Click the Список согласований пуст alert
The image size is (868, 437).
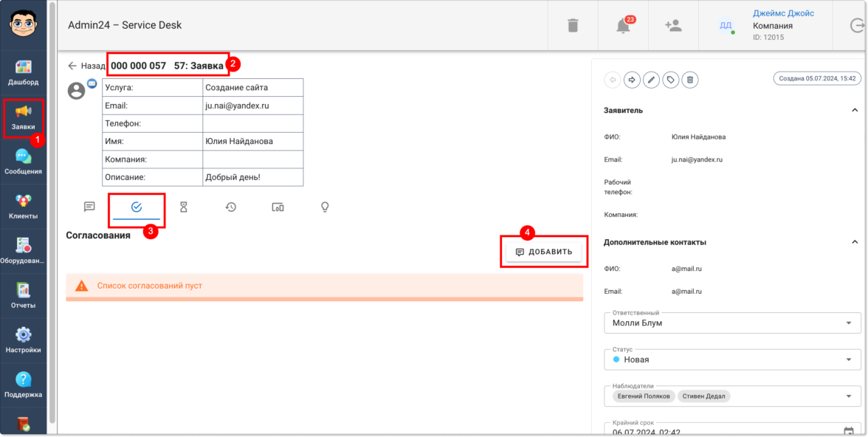pos(325,287)
